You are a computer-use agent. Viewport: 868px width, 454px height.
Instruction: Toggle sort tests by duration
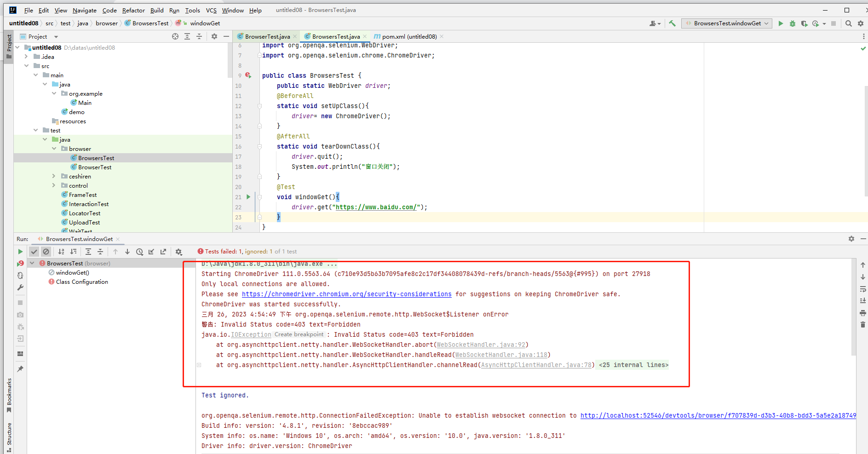(73, 252)
